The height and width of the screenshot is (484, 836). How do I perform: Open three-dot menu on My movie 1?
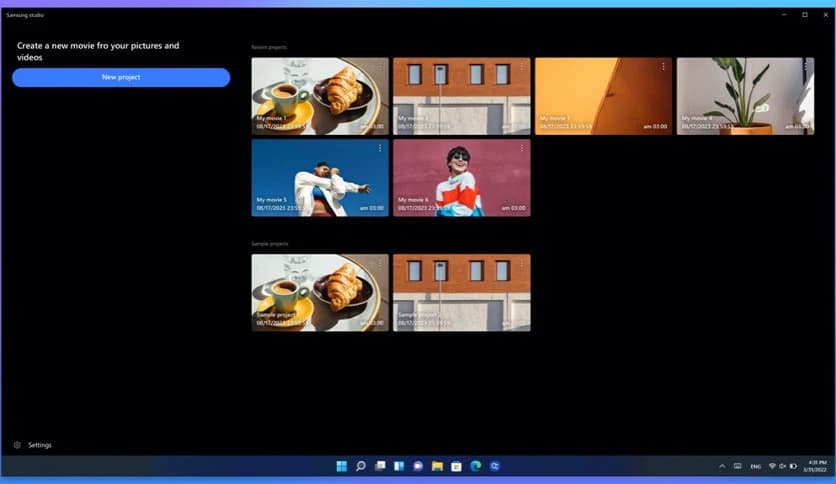380,67
